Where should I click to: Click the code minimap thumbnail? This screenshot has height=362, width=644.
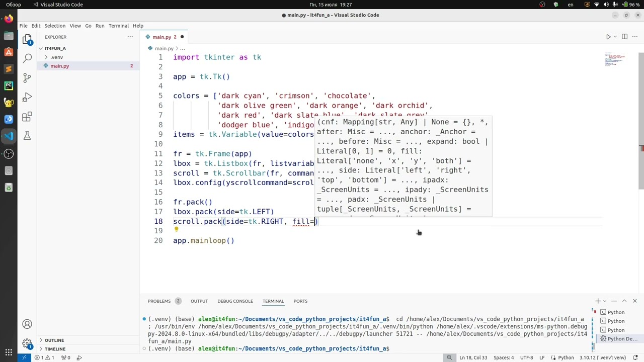pyautogui.click(x=615, y=58)
